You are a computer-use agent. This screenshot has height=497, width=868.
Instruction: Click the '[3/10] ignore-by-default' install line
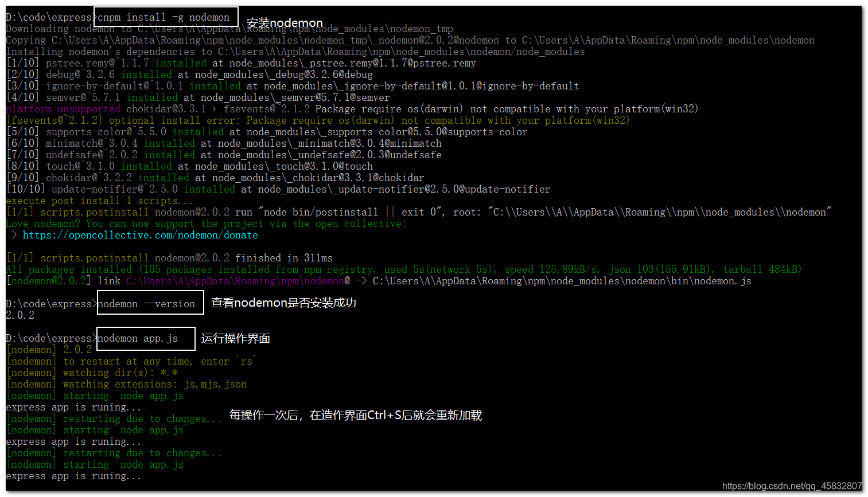click(x=293, y=86)
